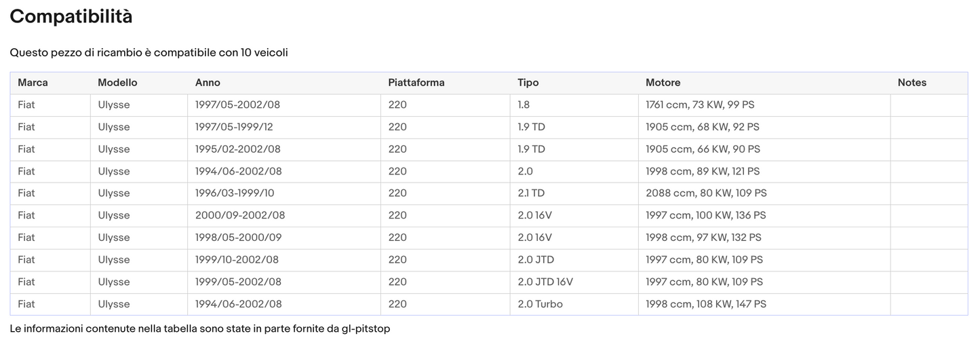Screen dimensions: 980x342
Task: Click engine cell 1905 ccm, 66 KW
Action: tap(703, 149)
